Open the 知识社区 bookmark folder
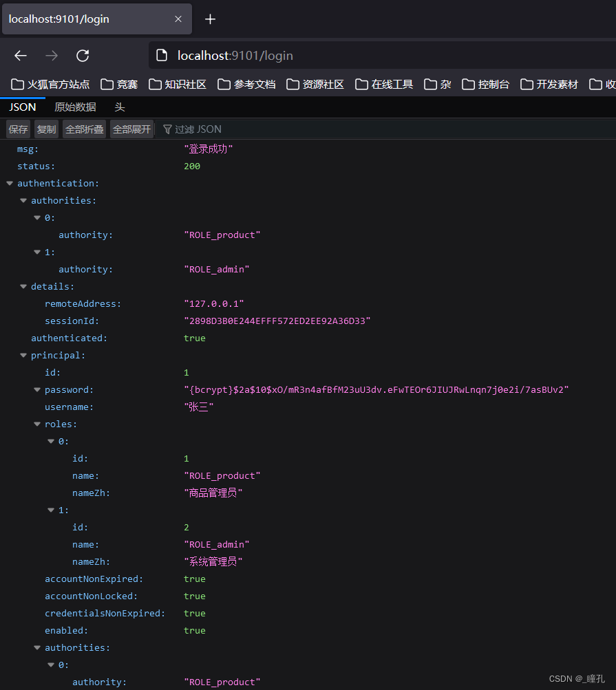 point(178,84)
